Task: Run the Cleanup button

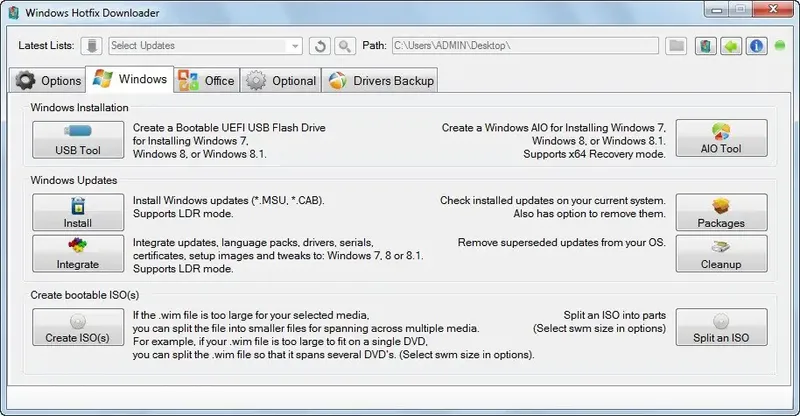Action: [x=721, y=254]
